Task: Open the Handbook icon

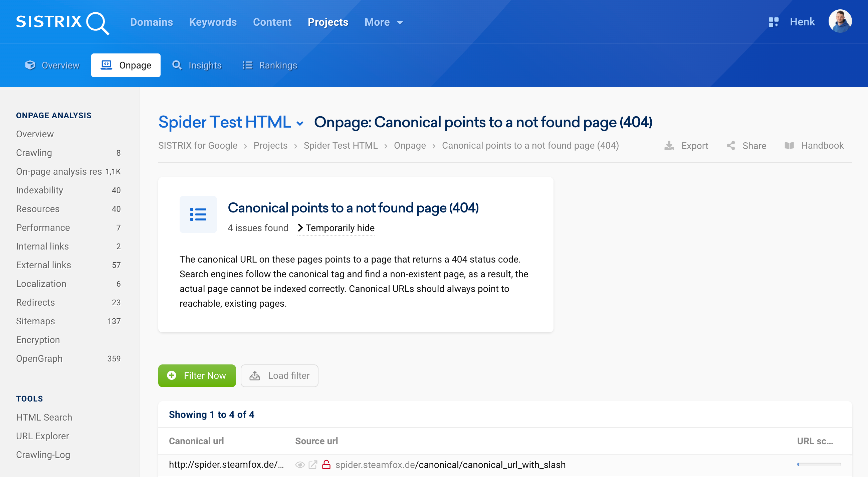Action: pos(790,145)
